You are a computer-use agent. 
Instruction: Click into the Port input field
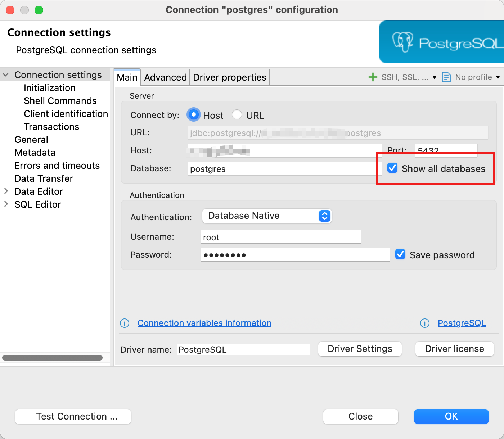click(x=446, y=150)
